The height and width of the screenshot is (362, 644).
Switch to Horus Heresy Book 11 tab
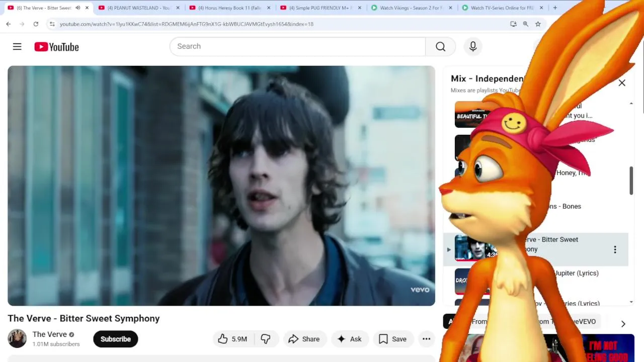[229, 8]
